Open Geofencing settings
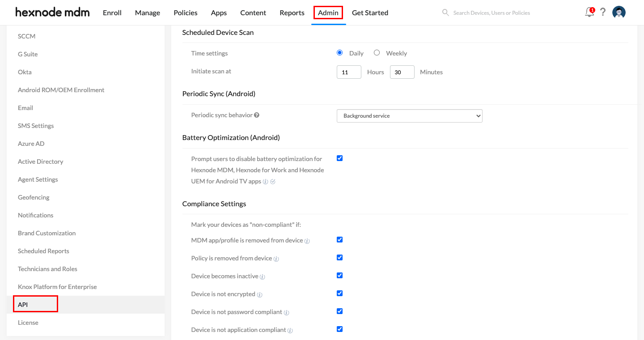 (x=34, y=197)
